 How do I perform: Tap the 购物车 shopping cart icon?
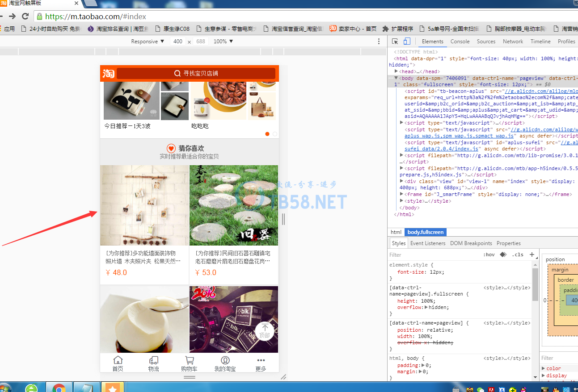189,364
